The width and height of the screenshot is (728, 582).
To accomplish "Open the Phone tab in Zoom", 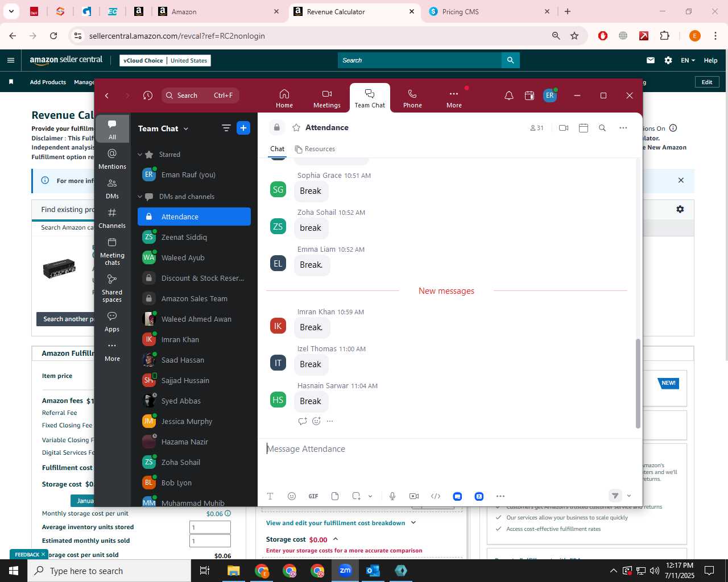I will pos(412,98).
